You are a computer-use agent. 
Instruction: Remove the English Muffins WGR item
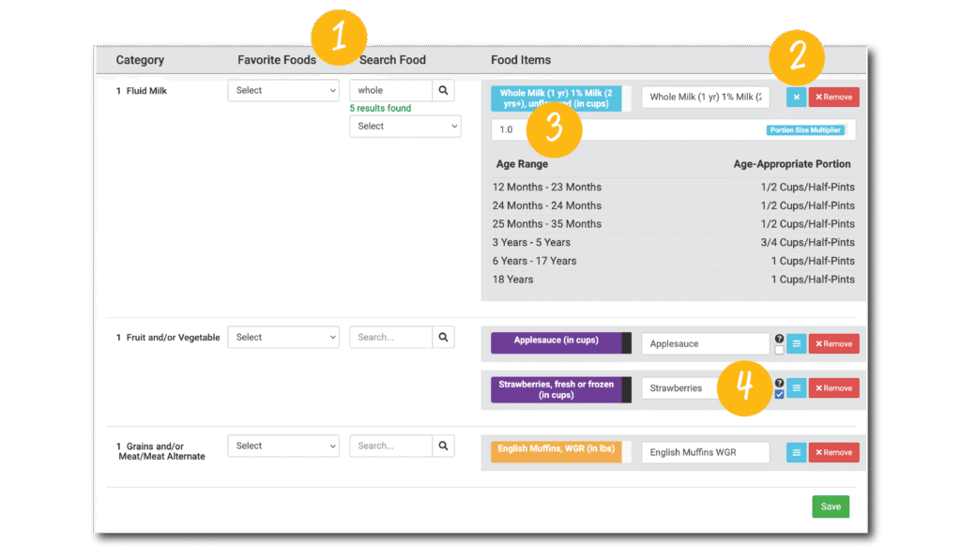pos(833,453)
